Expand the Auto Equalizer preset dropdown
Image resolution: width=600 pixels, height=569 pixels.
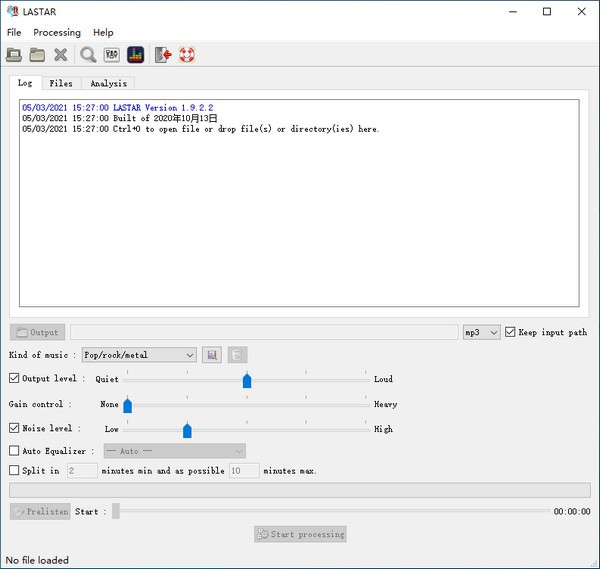point(174,451)
